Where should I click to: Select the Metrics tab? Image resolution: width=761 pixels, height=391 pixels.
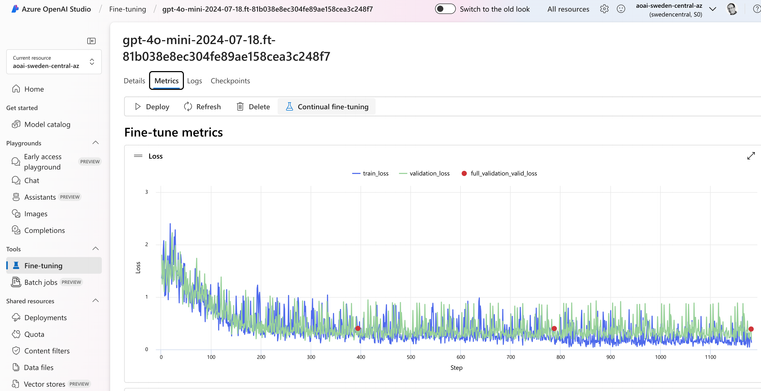point(166,81)
